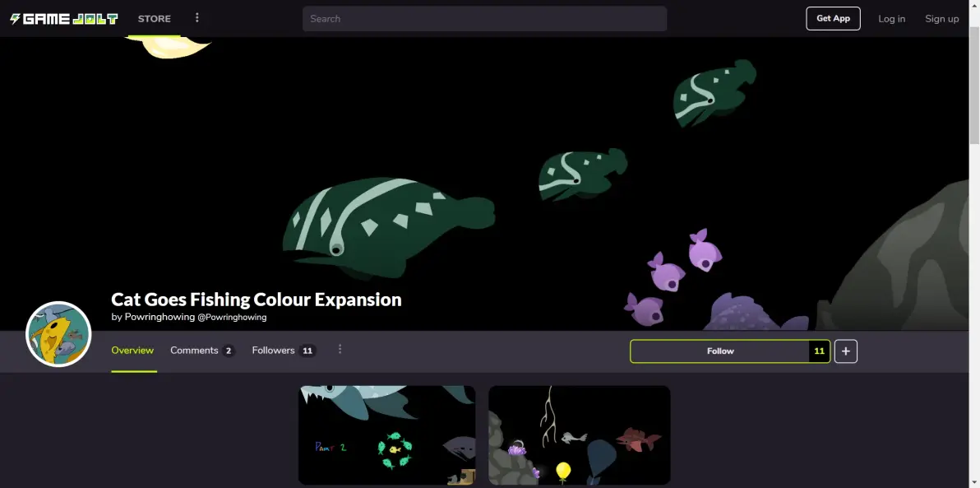Open the yellow balloon screenshot thumbnail
The image size is (980, 488).
click(x=580, y=435)
